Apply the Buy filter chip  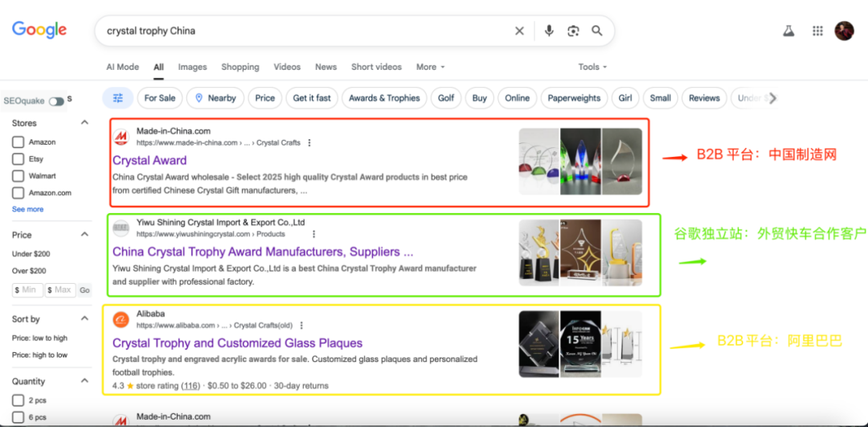[479, 98]
